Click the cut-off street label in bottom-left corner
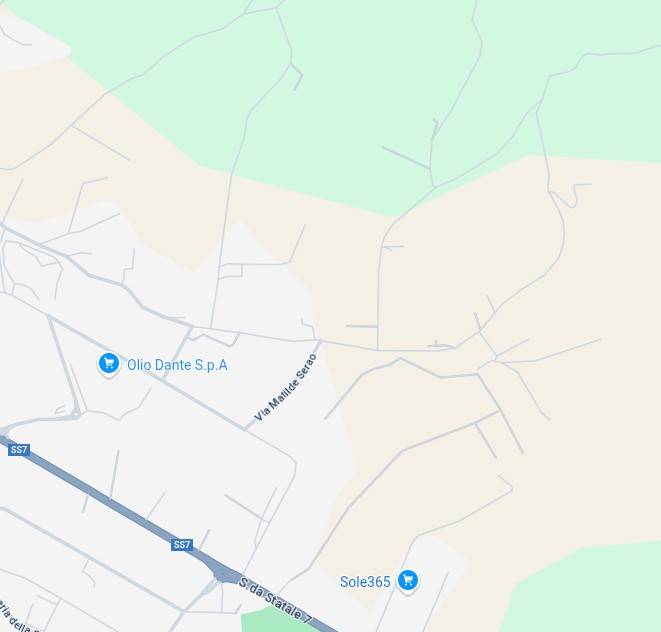 click(x=19, y=618)
